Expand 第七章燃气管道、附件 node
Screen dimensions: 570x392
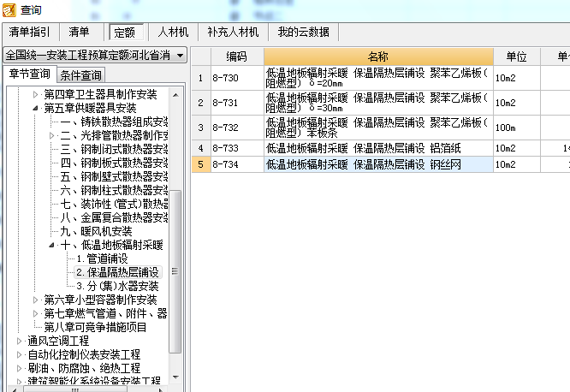coord(35,313)
